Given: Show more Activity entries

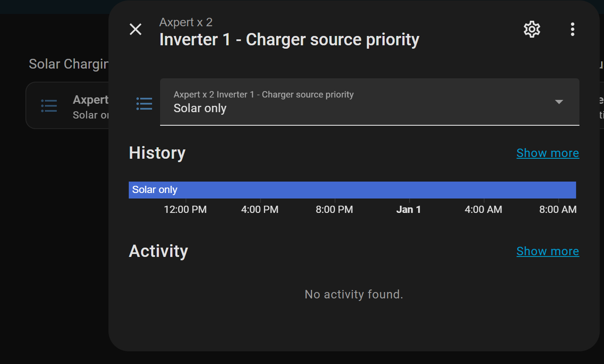Looking at the screenshot, I should 547,251.
